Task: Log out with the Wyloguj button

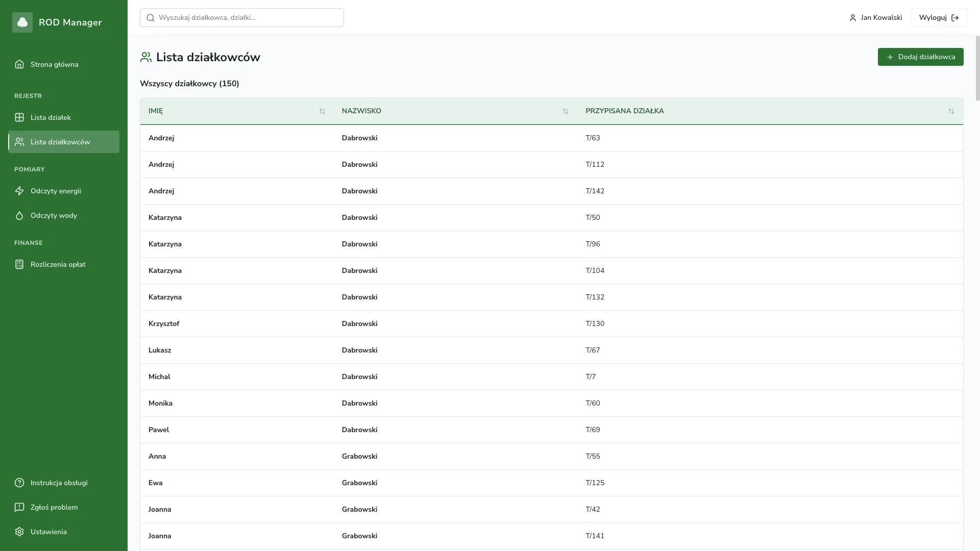Action: pyautogui.click(x=939, y=17)
